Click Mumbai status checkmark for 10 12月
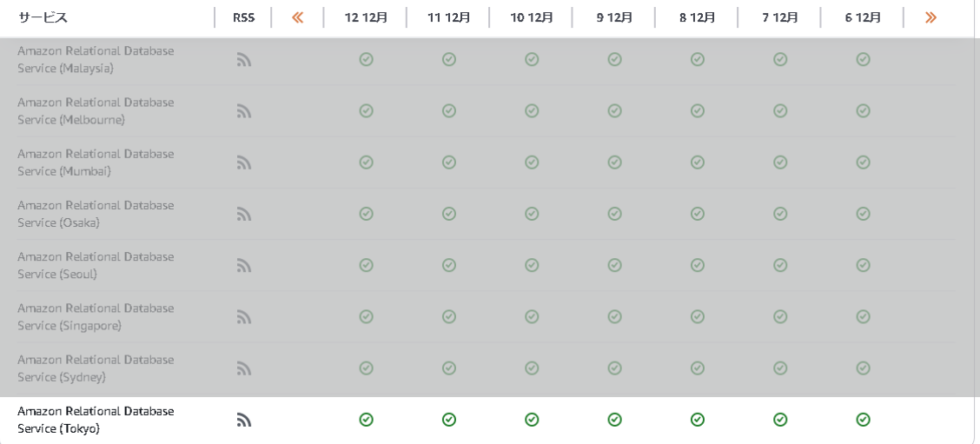The height and width of the screenshot is (444, 980). coord(532,162)
